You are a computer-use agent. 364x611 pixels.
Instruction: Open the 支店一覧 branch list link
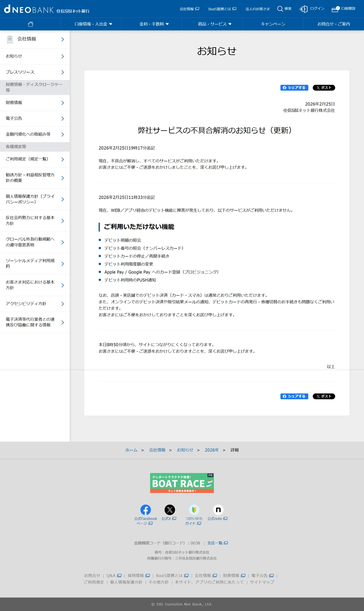217,543
